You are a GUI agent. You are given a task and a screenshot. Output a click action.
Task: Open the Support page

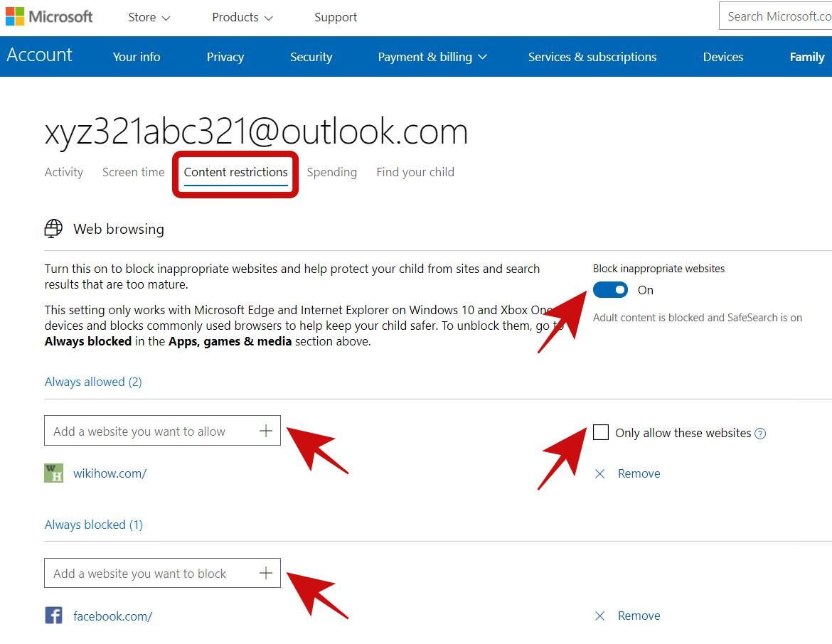coord(336,17)
